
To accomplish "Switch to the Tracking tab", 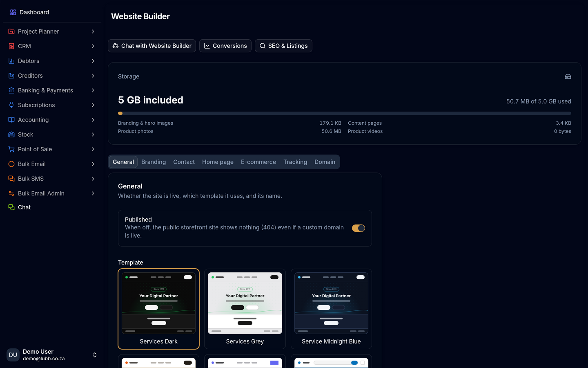I will pyautogui.click(x=295, y=162).
